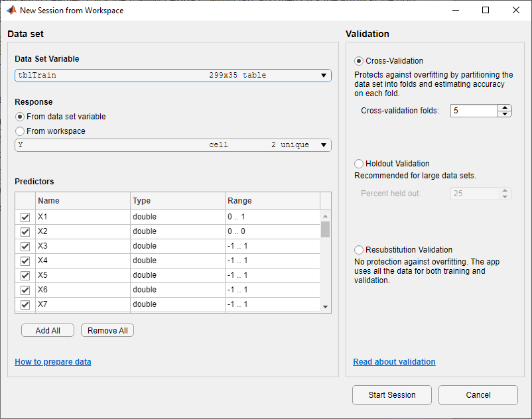Viewport: 532px width, 419px height.
Task: Open the Data Set Variable dropdown showing tblTrain
Action: point(324,75)
